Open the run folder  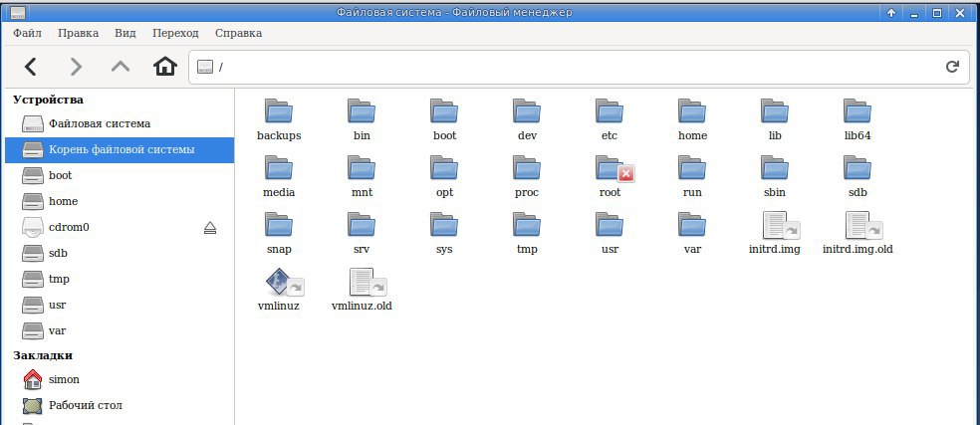[x=692, y=176]
